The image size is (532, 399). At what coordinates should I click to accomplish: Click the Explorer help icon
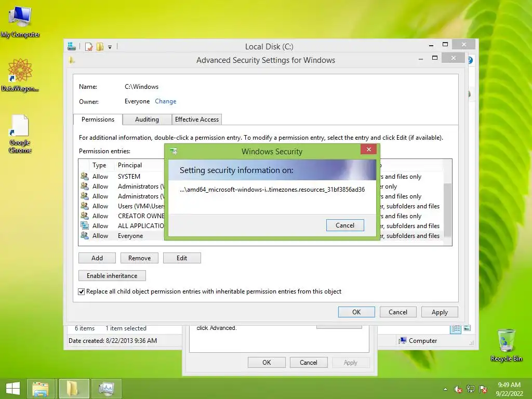pos(470,60)
